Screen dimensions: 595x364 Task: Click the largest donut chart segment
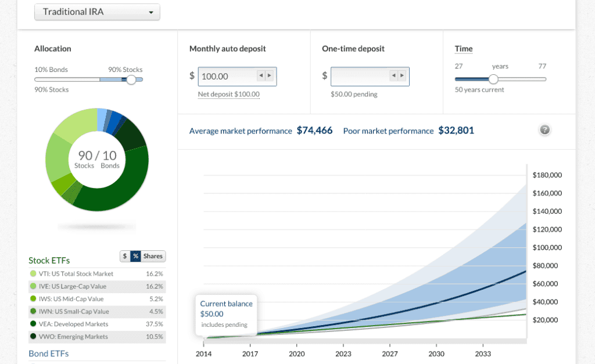[x=131, y=180]
